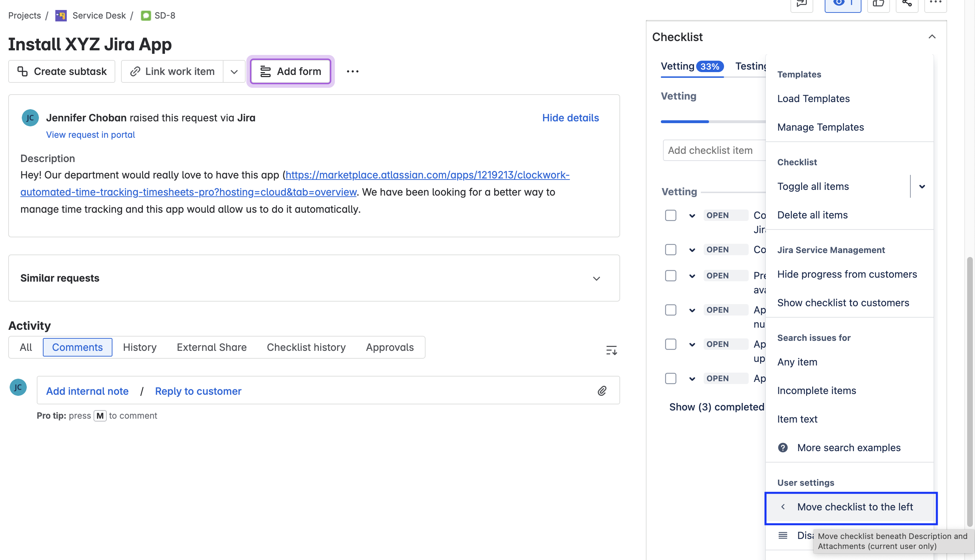Image resolution: width=975 pixels, height=560 pixels.
Task: Switch to the Checklist history tab
Action: pyautogui.click(x=306, y=347)
